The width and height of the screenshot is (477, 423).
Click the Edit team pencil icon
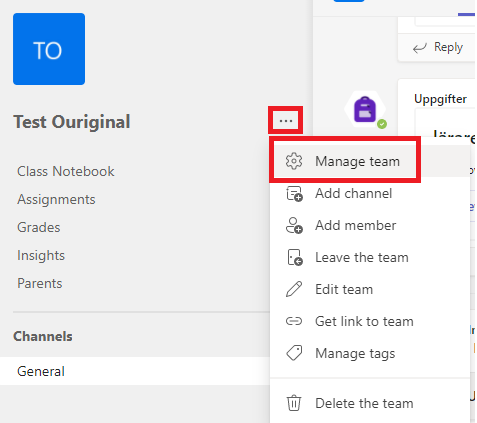click(294, 289)
